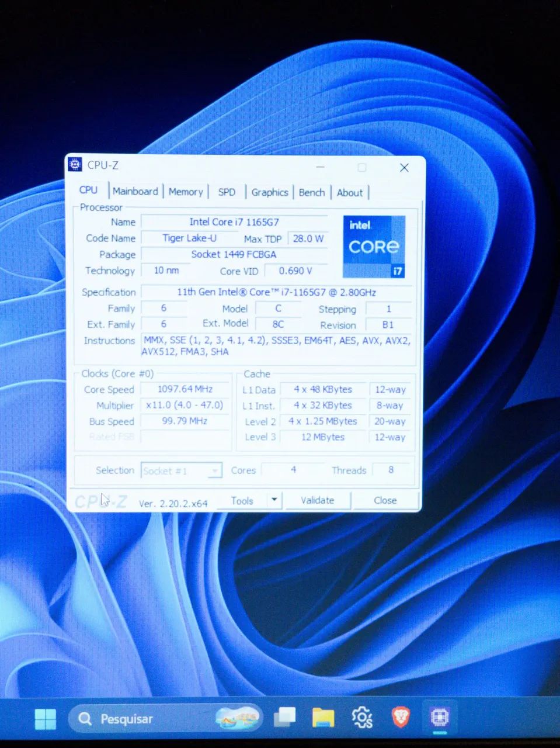Select the CPU tab
The width and height of the screenshot is (560, 748).
pyautogui.click(x=89, y=190)
